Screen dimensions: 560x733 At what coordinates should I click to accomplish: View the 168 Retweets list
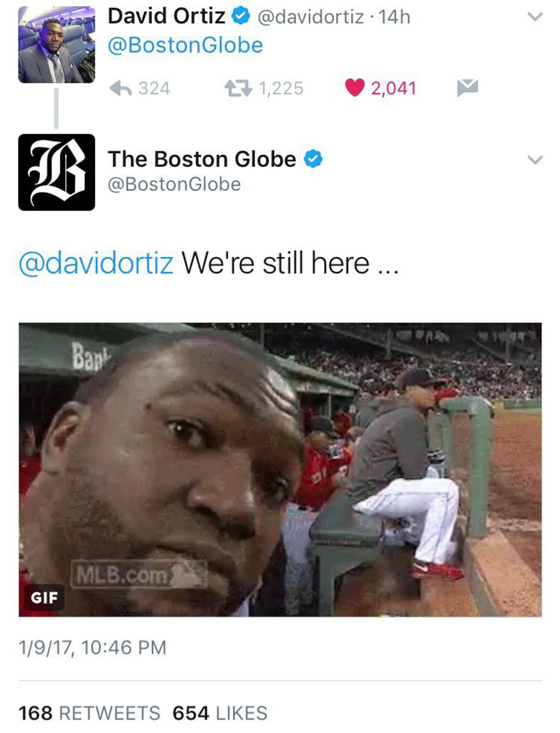click(90, 713)
